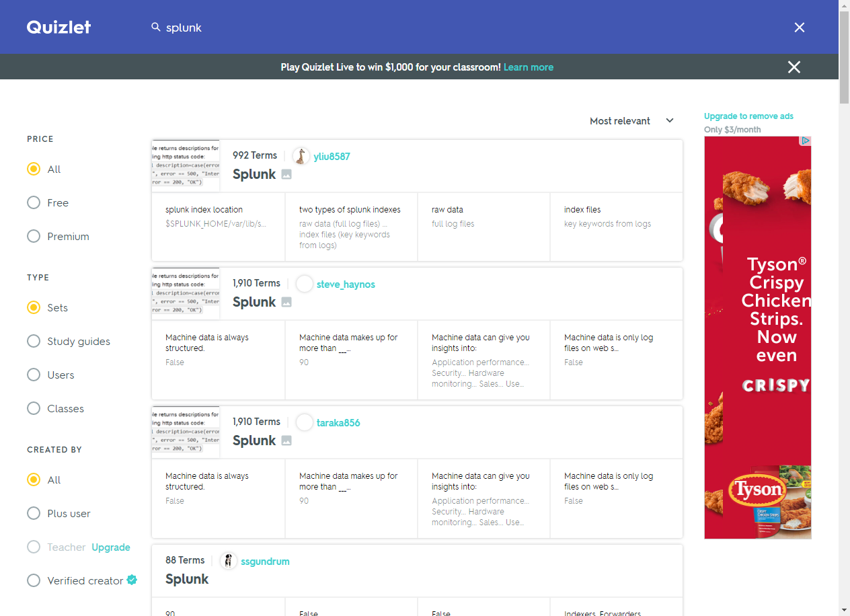Open thumbnail of yliu8587's Splunk set
Screen dimensions: 850x616
click(x=186, y=166)
